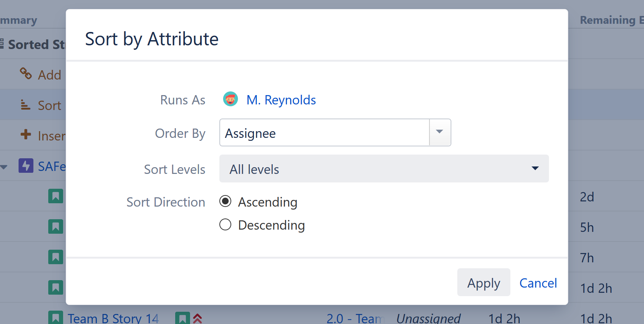Open the M. Reynolds user link
Viewport: 644px width, 324px height.
pyautogui.click(x=281, y=100)
